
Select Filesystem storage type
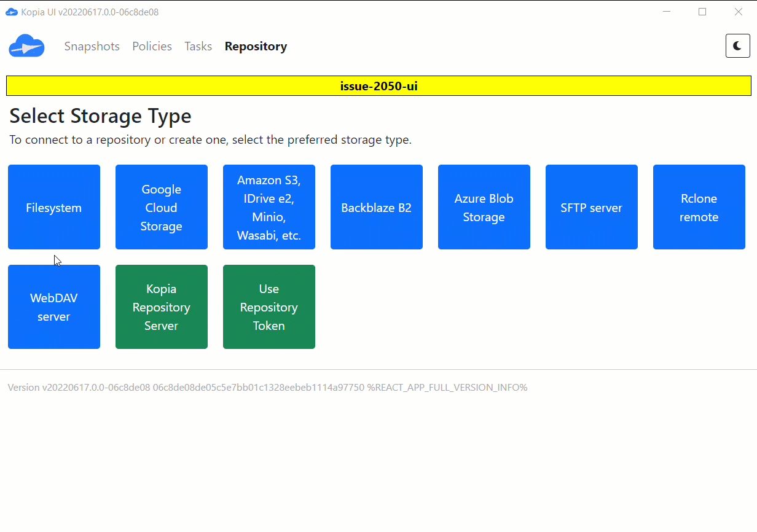click(x=53, y=207)
